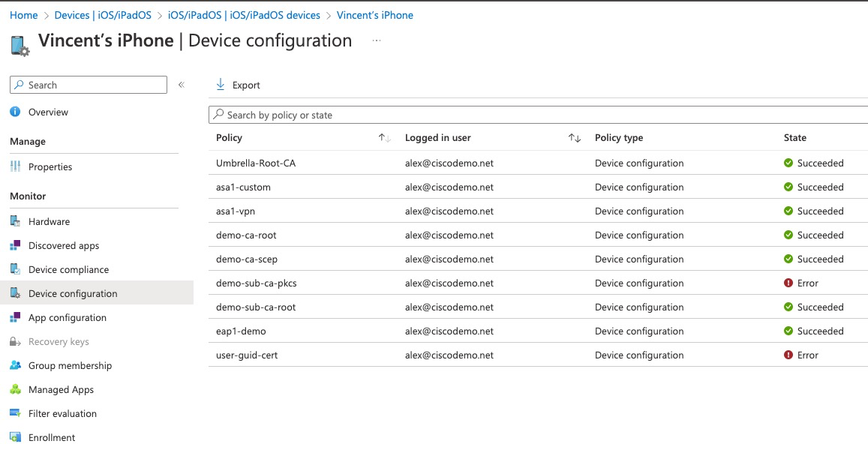Select the Managed Apps icon

[x=15, y=388]
